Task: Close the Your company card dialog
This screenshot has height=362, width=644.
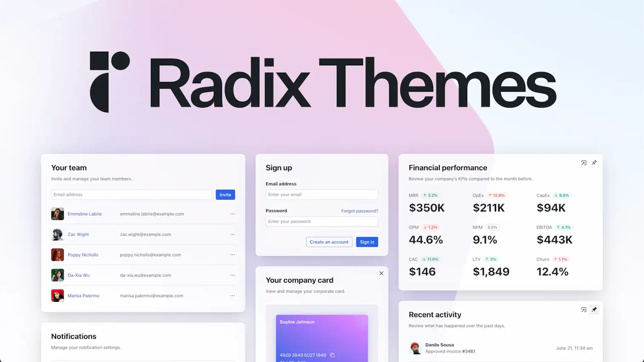Action: [x=381, y=273]
